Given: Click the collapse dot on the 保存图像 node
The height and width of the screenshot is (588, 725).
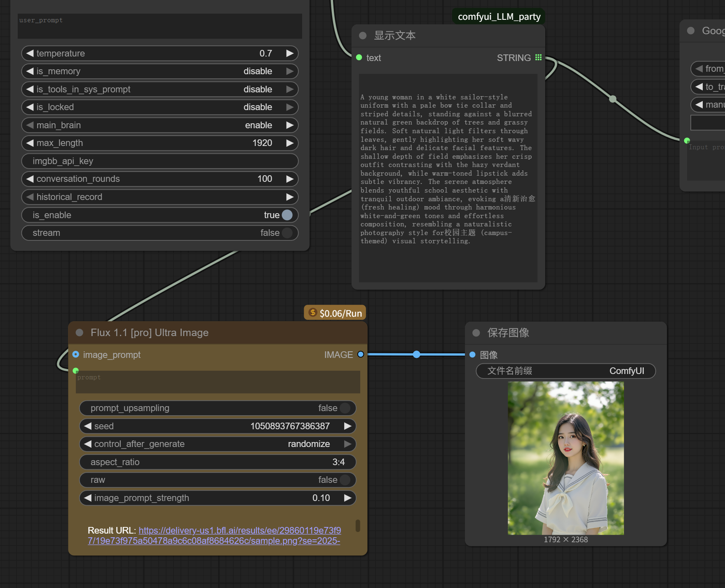Looking at the screenshot, I should (476, 333).
